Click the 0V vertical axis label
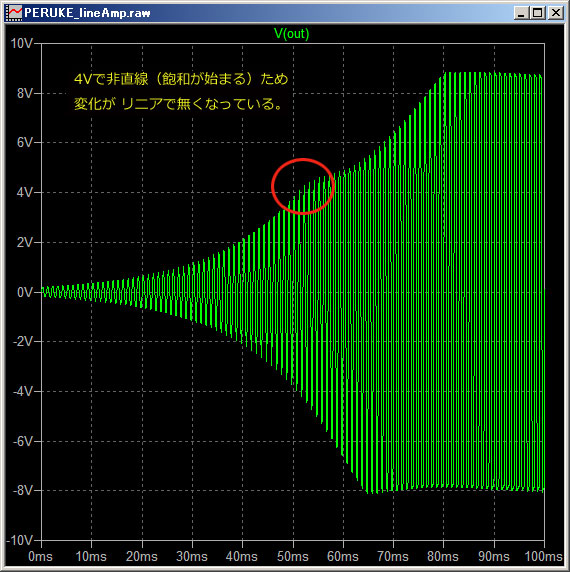570x572 pixels. [x=24, y=292]
